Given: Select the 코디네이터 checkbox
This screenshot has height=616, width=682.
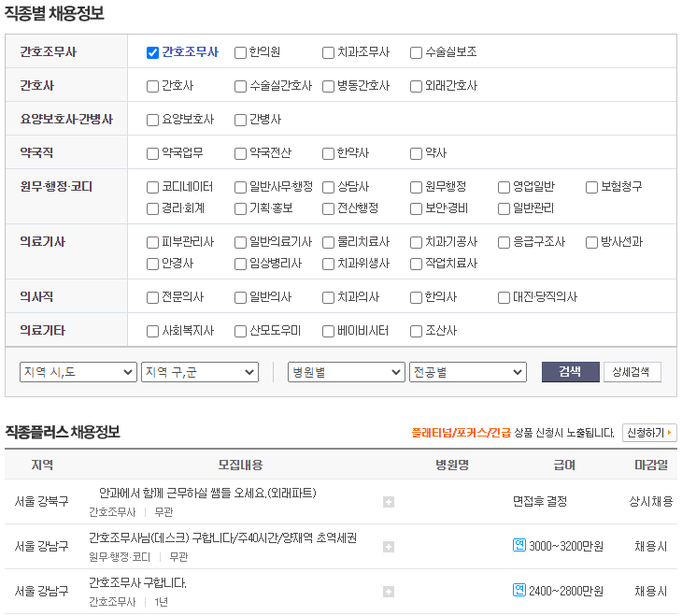Looking at the screenshot, I should point(152,187).
